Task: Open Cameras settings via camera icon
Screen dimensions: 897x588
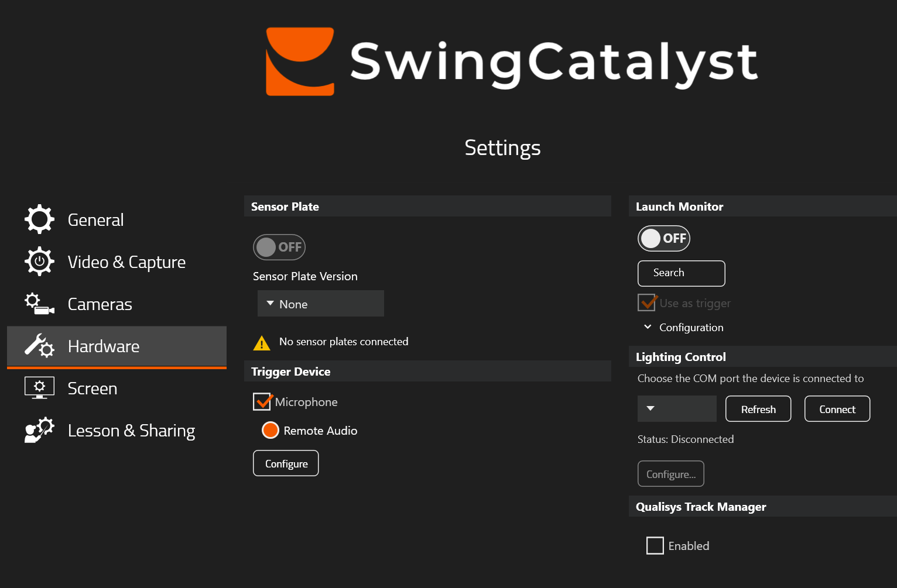Action: point(39,304)
